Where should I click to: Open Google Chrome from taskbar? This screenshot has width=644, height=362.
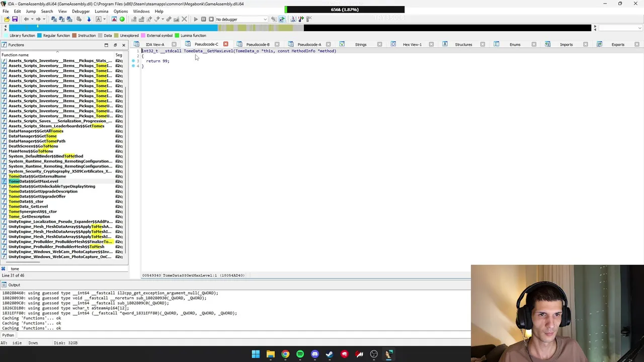click(x=285, y=354)
